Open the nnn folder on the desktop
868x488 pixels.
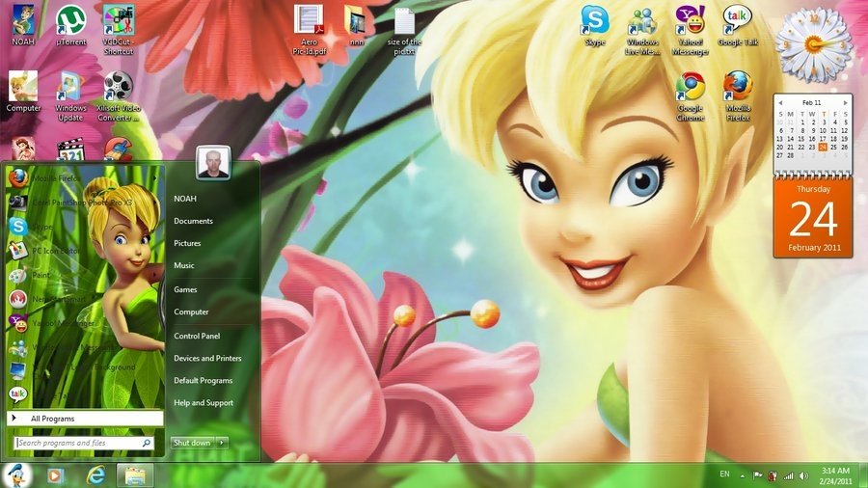tap(357, 25)
